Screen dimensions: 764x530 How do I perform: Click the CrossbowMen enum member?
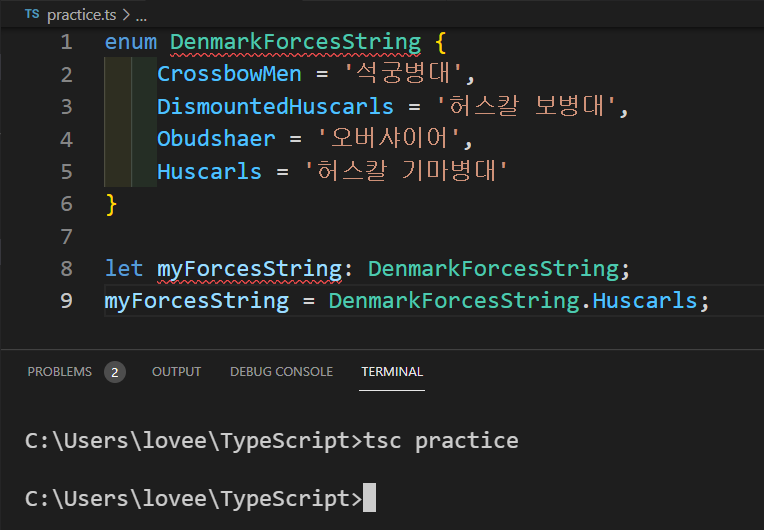[x=229, y=74]
